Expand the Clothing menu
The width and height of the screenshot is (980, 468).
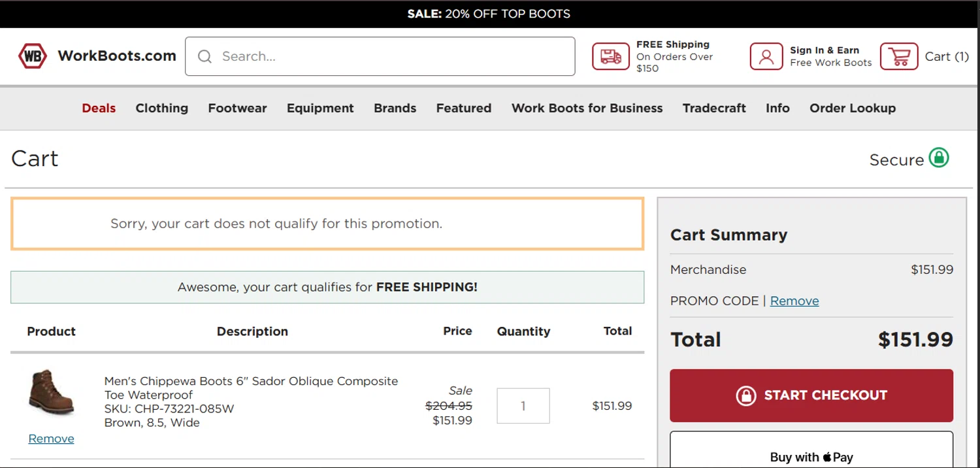(x=161, y=109)
